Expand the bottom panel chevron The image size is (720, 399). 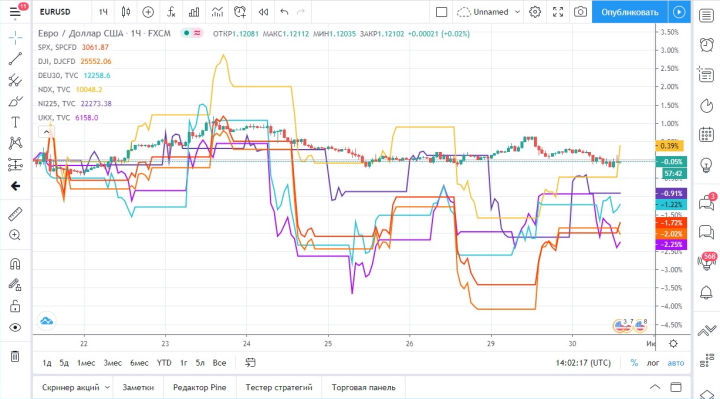655,387
